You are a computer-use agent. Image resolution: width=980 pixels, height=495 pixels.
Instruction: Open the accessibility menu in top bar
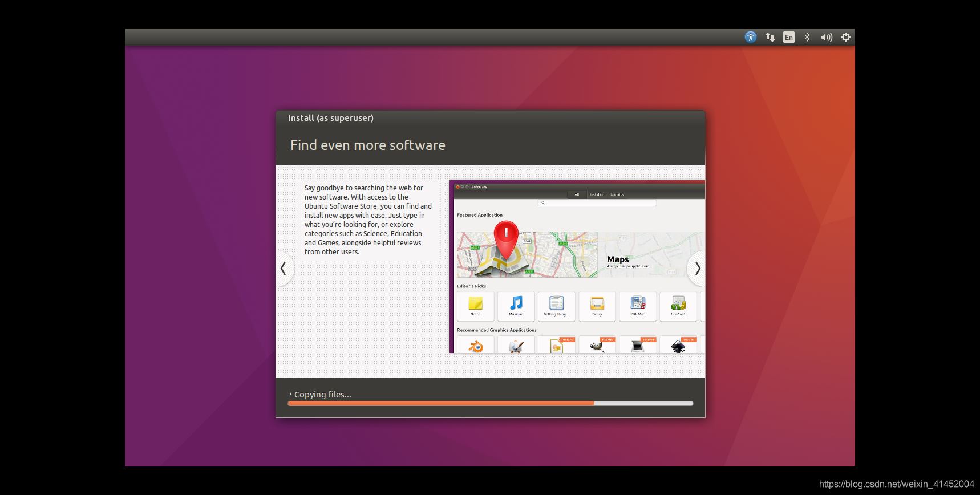coord(750,37)
